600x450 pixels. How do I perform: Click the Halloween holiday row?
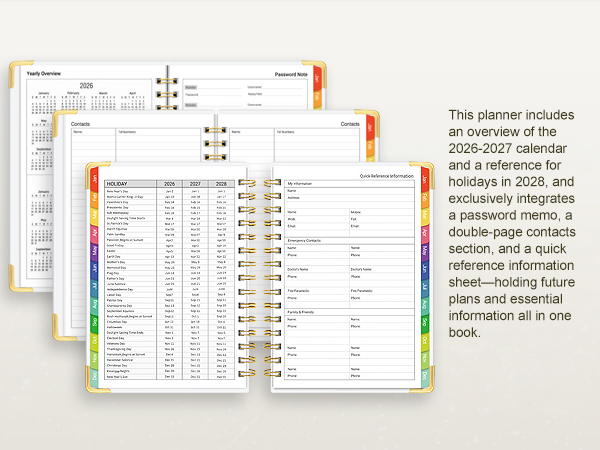170,327
